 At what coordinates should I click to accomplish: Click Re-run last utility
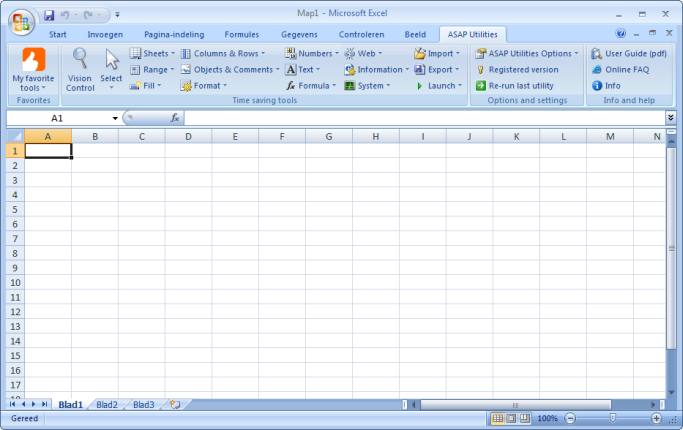pos(515,86)
